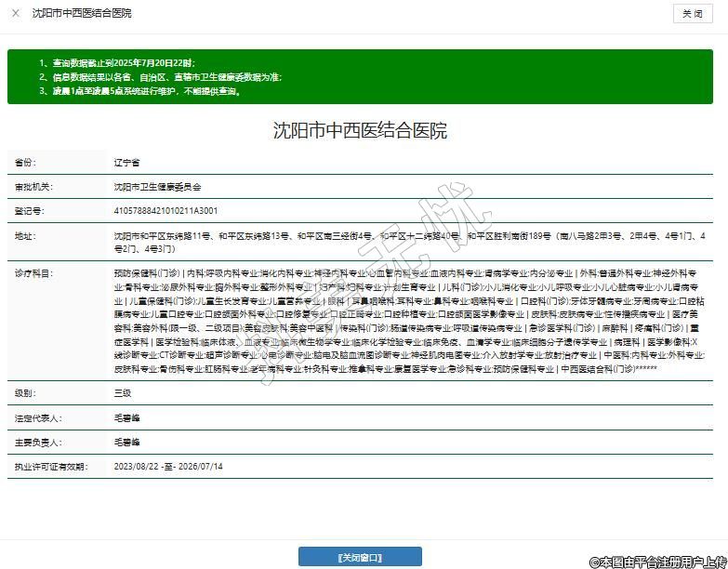
Task: Click the 辽宁省 province value
Action: tap(126, 162)
